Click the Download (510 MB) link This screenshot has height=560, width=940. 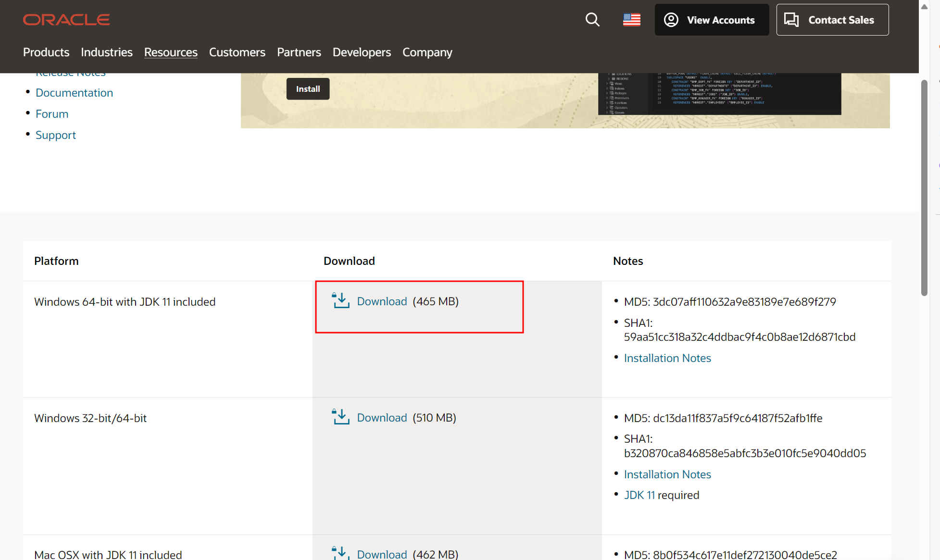tap(382, 418)
